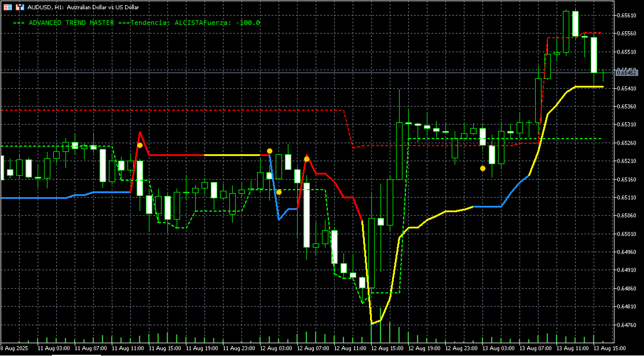Click the 0.64810 price axis label
The height and width of the screenshot is (356, 644).
tap(627, 307)
